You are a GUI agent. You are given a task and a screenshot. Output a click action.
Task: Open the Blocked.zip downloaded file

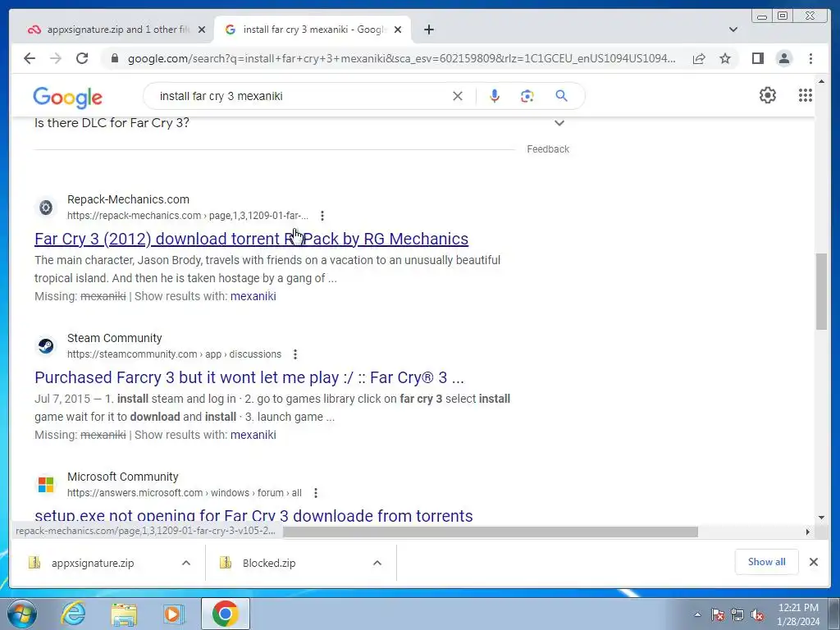[x=269, y=563]
